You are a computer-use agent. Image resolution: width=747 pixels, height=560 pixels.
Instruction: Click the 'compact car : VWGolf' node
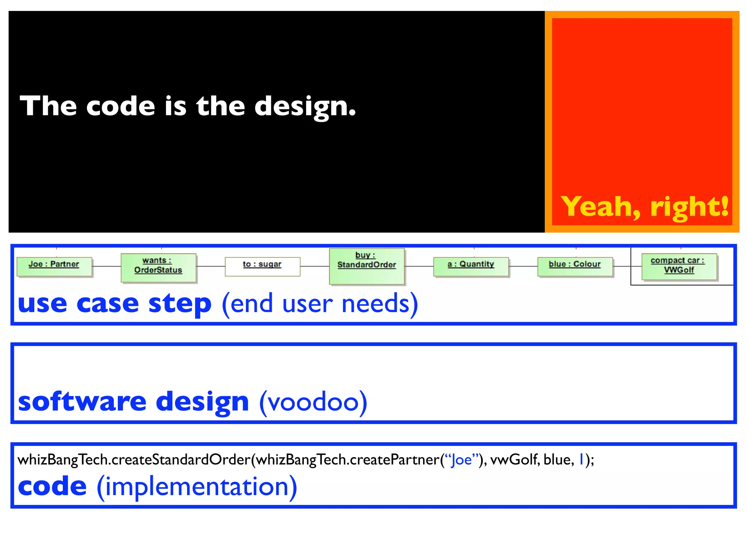(x=679, y=267)
